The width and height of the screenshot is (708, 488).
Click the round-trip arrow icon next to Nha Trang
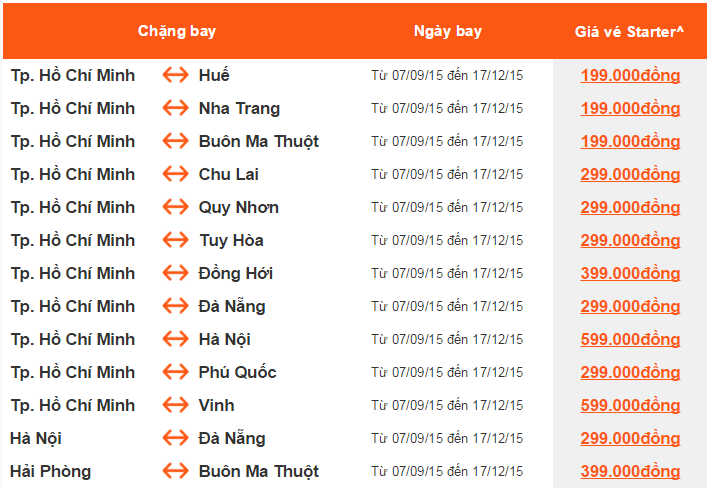[x=176, y=108]
